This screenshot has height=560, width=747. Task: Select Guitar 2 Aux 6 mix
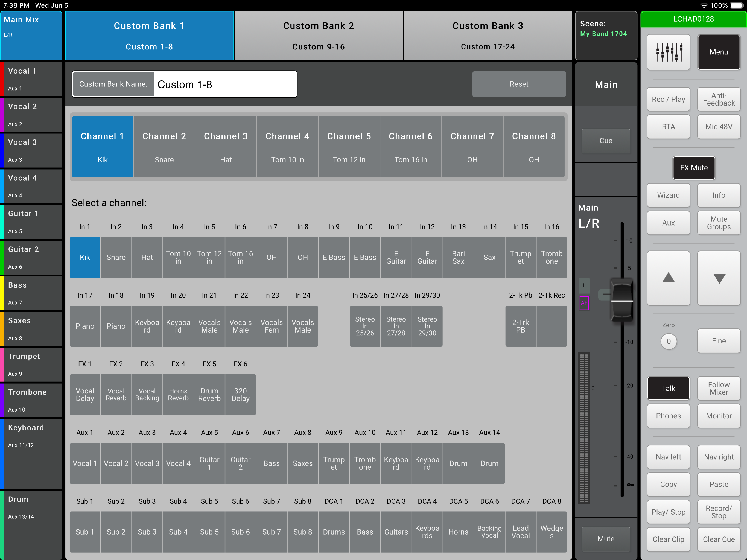tap(31, 257)
